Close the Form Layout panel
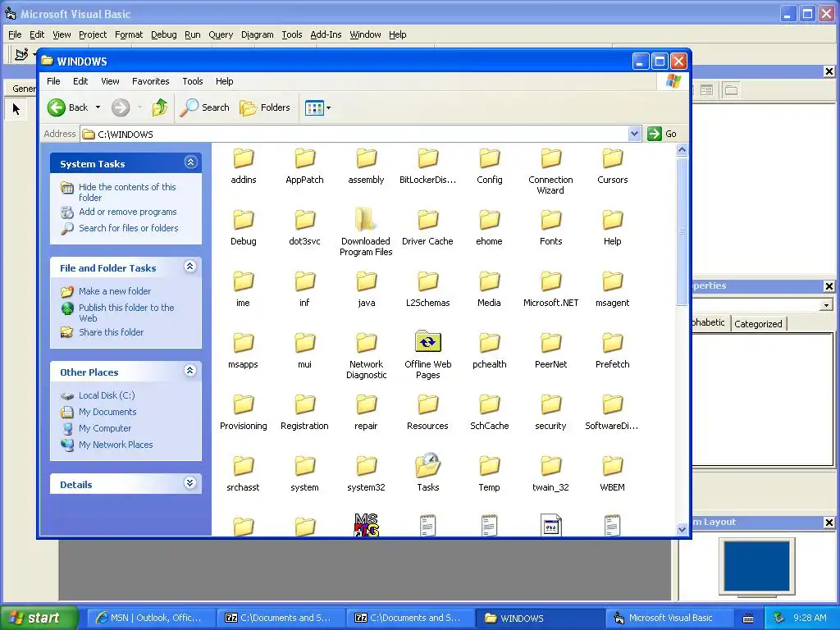The width and height of the screenshot is (840, 630). point(829,523)
